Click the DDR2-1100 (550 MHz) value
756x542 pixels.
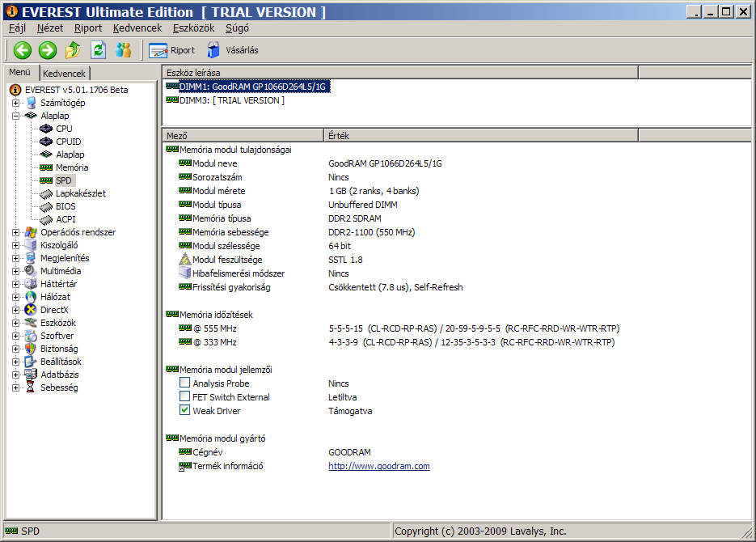(372, 232)
